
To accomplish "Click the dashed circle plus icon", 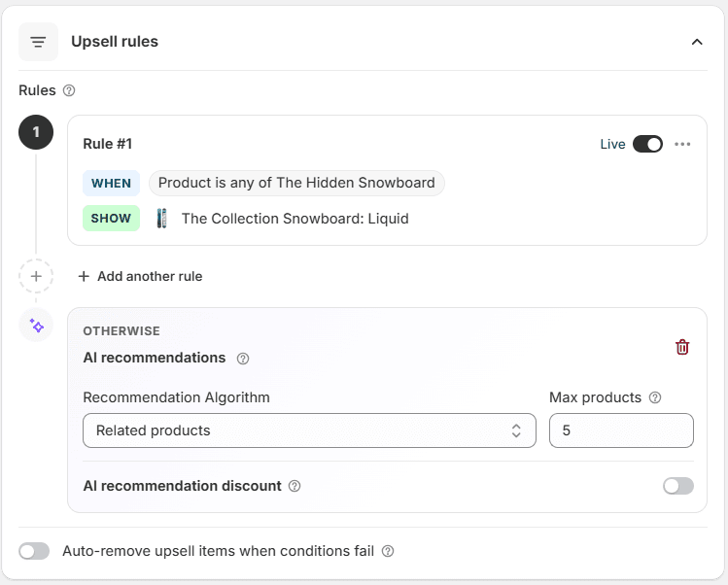I will (36, 276).
